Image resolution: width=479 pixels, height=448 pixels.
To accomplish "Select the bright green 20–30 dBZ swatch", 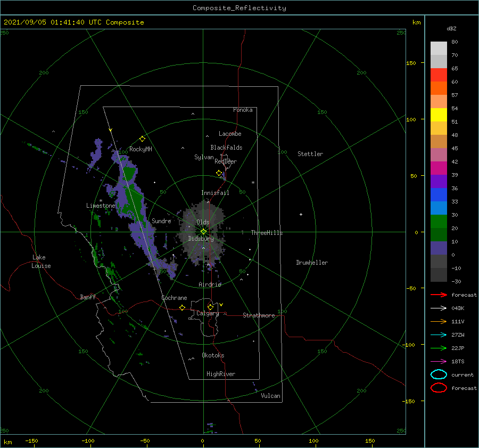I will point(439,222).
